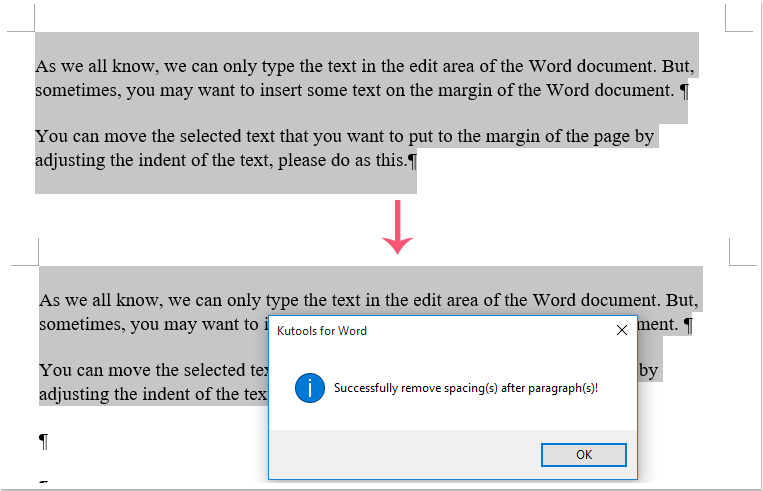The image size is (763, 491).
Task: Click the 'Successfully remove spacing(s)' message text
Action: click(x=466, y=387)
